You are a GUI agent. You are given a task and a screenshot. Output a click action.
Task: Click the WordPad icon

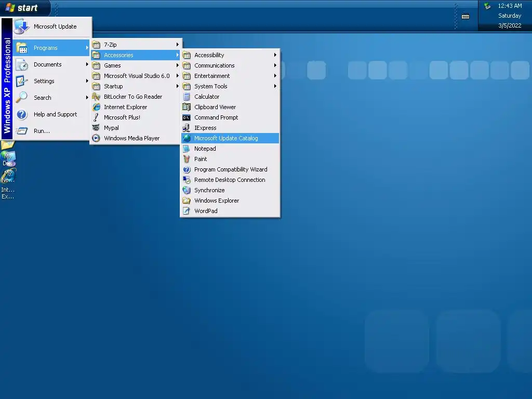point(187,211)
